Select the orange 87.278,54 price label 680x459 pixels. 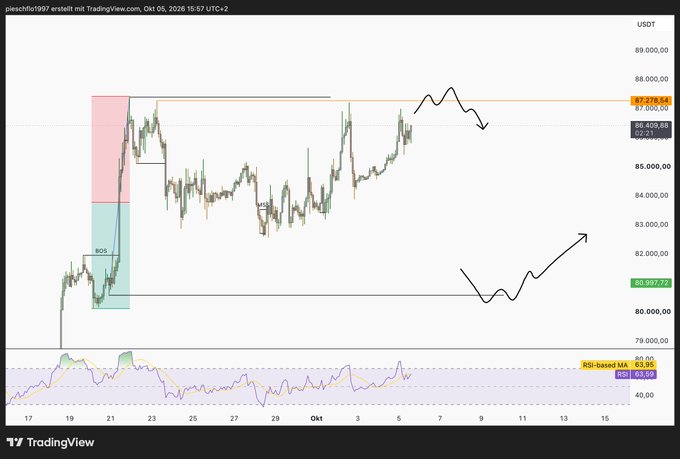point(651,101)
